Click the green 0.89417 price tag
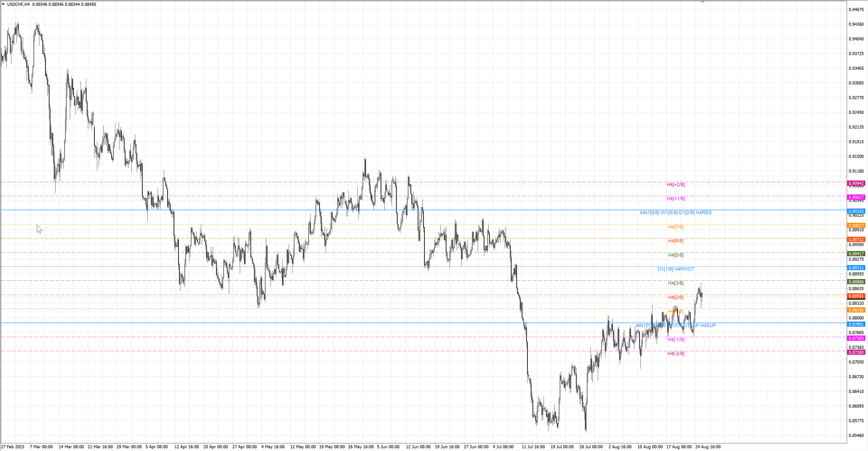This screenshot has height=451, width=868. click(856, 254)
